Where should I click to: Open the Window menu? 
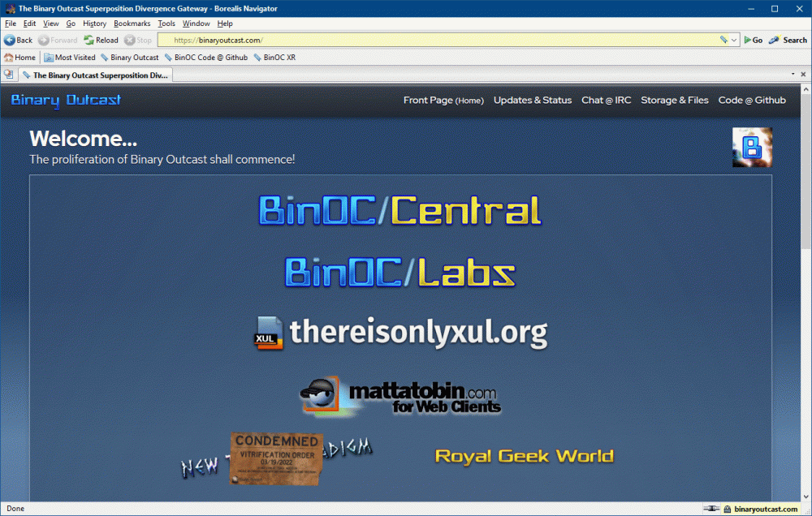click(196, 24)
